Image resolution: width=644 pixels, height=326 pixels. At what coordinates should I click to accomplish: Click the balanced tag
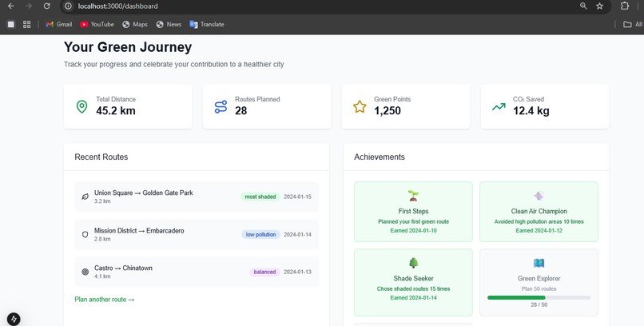(x=264, y=272)
